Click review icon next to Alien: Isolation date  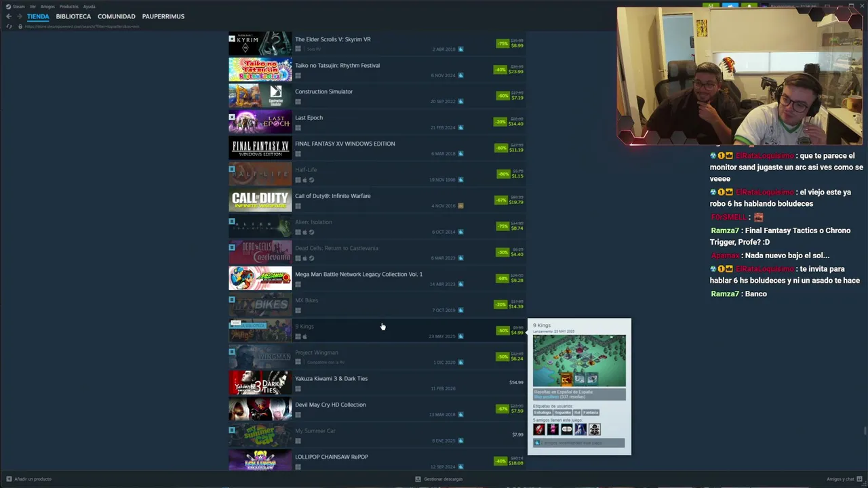coord(461,232)
